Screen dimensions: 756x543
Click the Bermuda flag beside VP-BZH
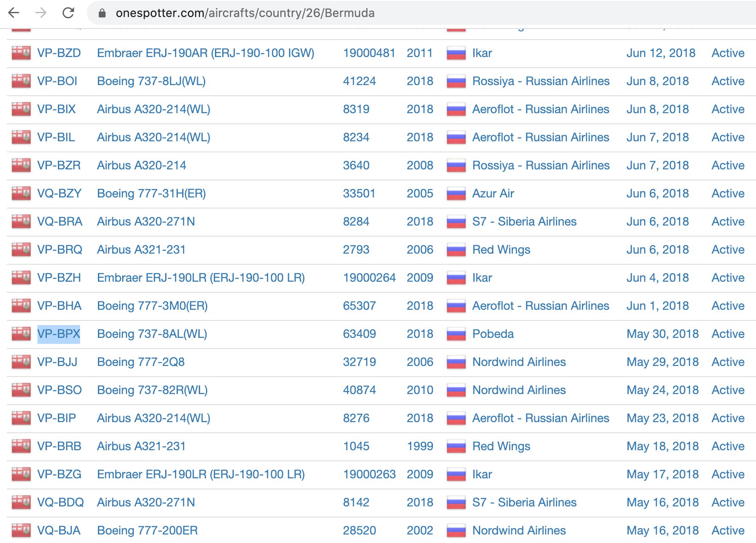point(21,278)
